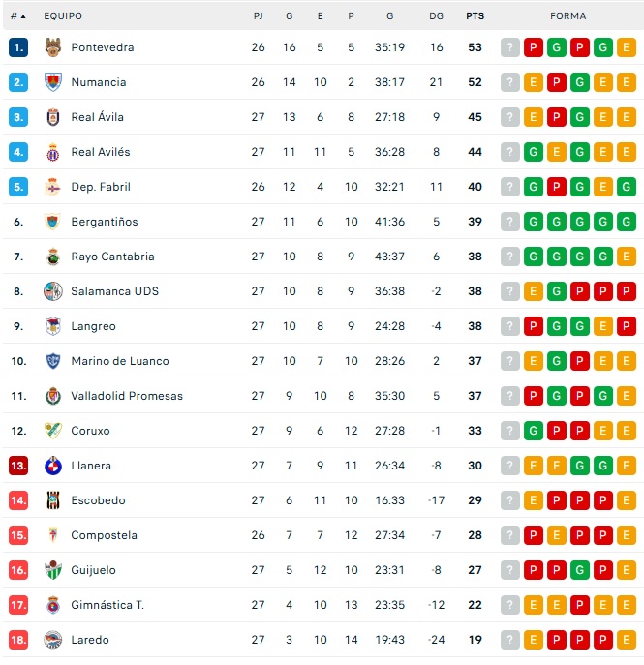Open the Marino de Luanco team page

119,361
